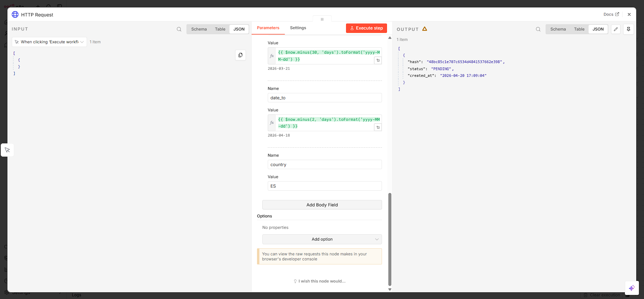Click the scrollbar up arrow
Viewport: 644px width, 299px height.
click(390, 38)
